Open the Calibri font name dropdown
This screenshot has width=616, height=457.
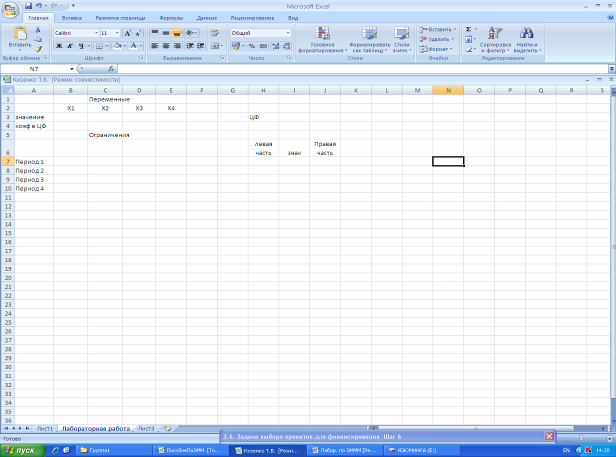pos(96,33)
